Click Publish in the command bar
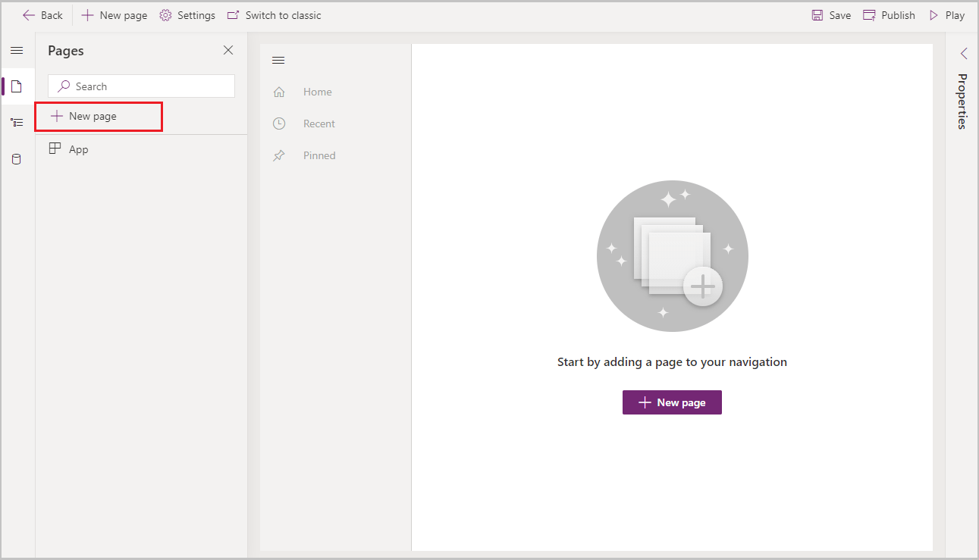This screenshot has height=560, width=979. point(888,14)
